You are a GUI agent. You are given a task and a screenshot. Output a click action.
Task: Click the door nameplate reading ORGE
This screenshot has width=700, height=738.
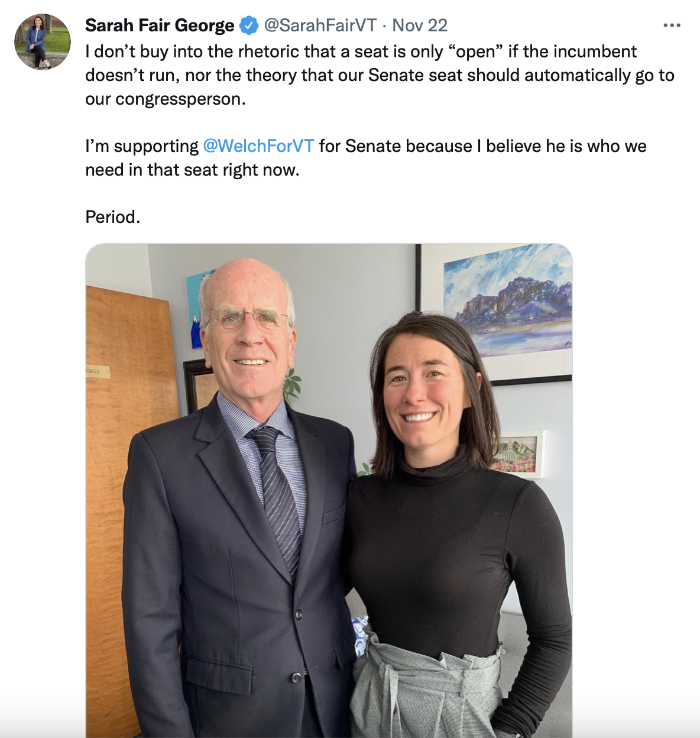tap(98, 371)
